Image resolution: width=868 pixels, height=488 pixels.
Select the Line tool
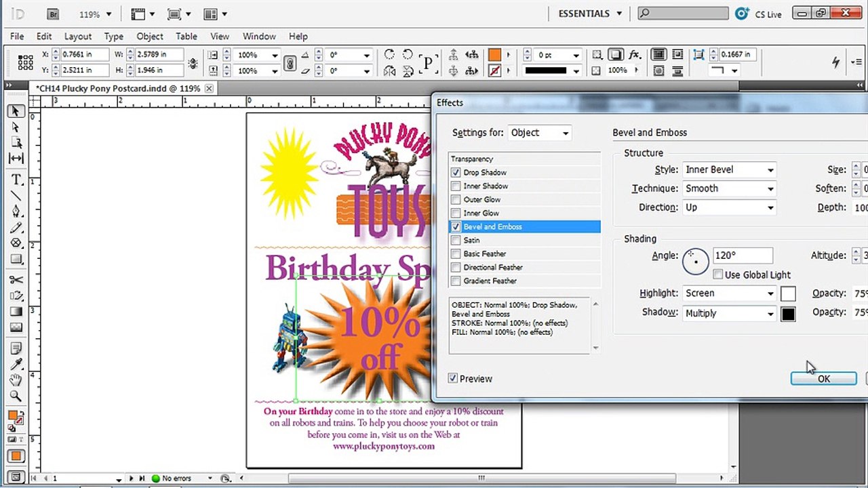16,196
